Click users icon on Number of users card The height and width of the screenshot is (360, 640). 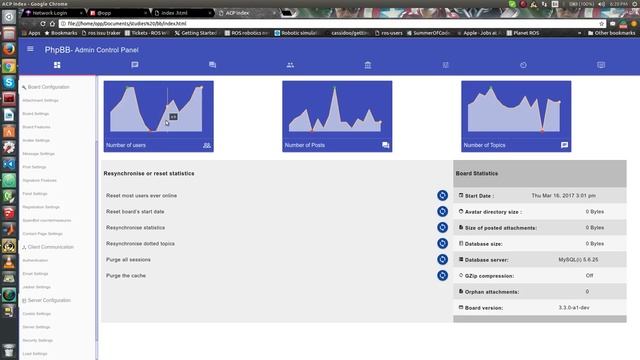pos(207,145)
